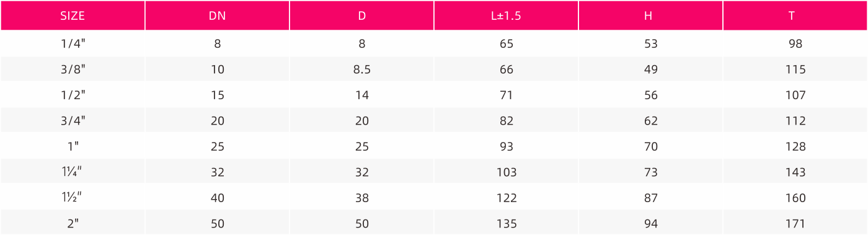Image resolution: width=868 pixels, height=235 pixels.
Task: Click the D value 8.5 cell
Action: [x=362, y=69]
